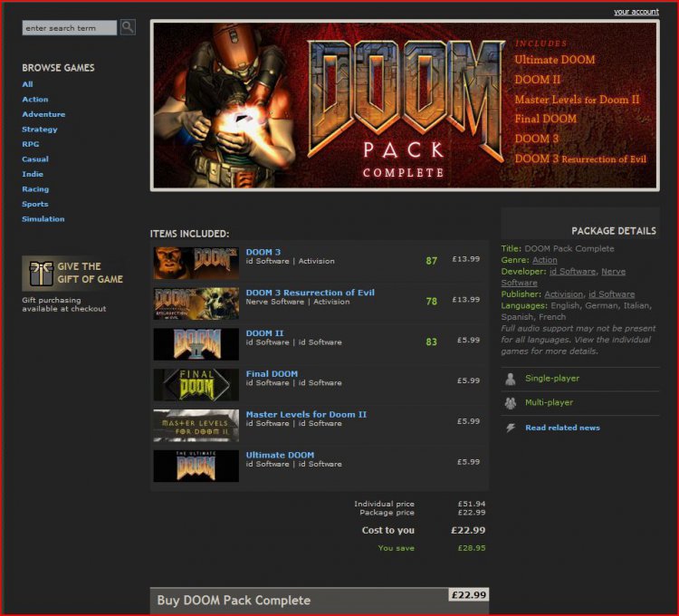The height and width of the screenshot is (616, 679).
Task: Browse the Adventure category
Action: point(43,114)
